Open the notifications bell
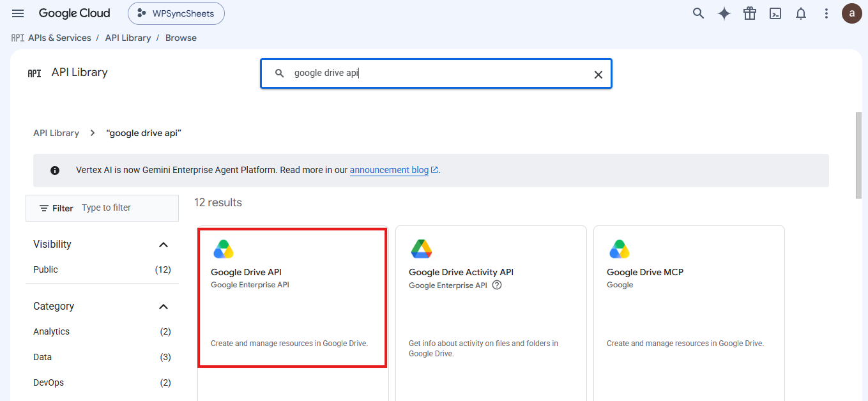868x401 pixels. click(x=801, y=13)
